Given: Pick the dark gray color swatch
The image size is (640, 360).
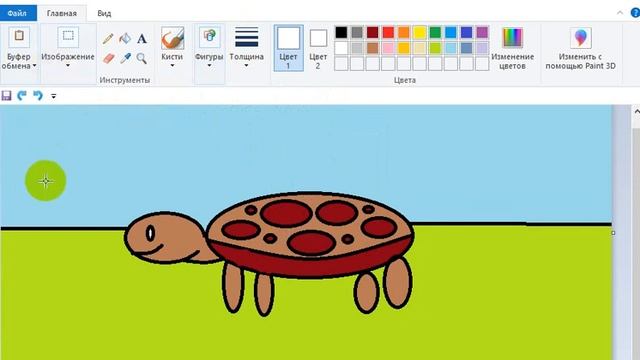Looking at the screenshot, I should [x=357, y=32].
